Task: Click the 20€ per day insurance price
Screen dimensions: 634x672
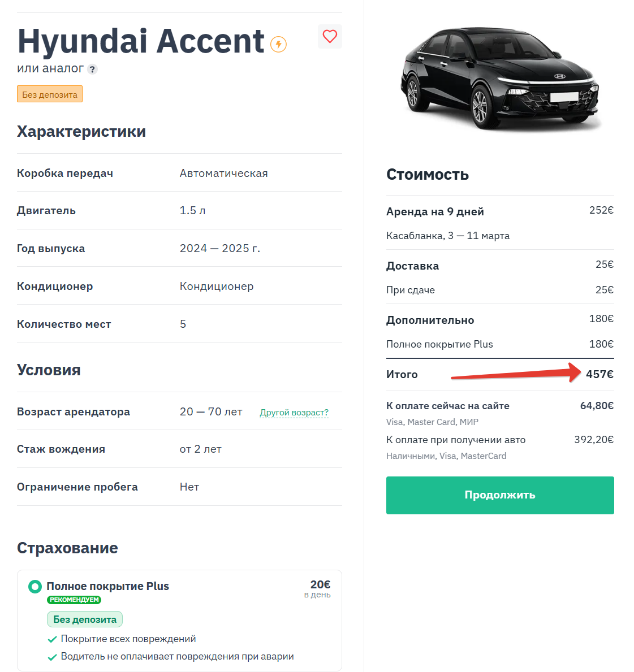Action: pyautogui.click(x=320, y=584)
